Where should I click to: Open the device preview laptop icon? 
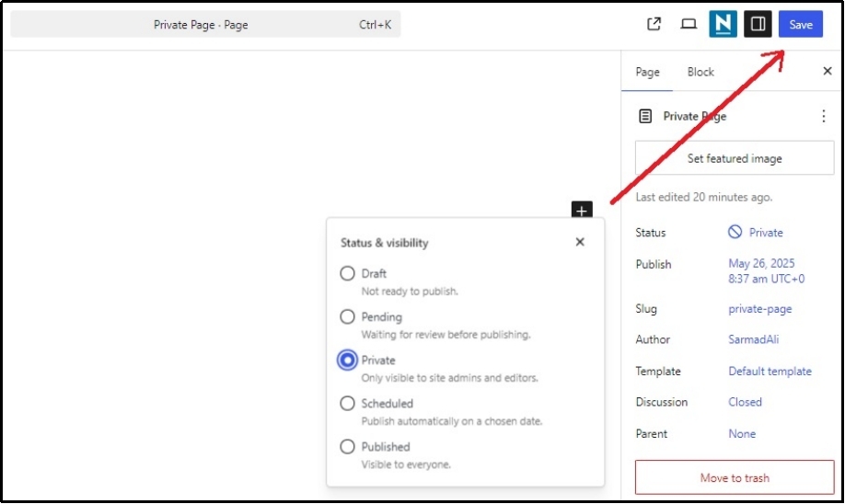tap(689, 24)
